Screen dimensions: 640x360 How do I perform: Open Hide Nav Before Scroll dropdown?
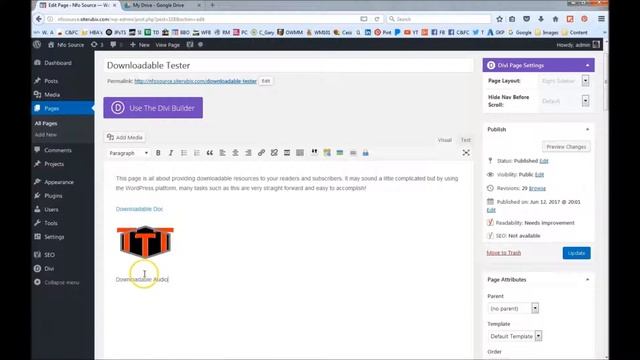coord(564,100)
